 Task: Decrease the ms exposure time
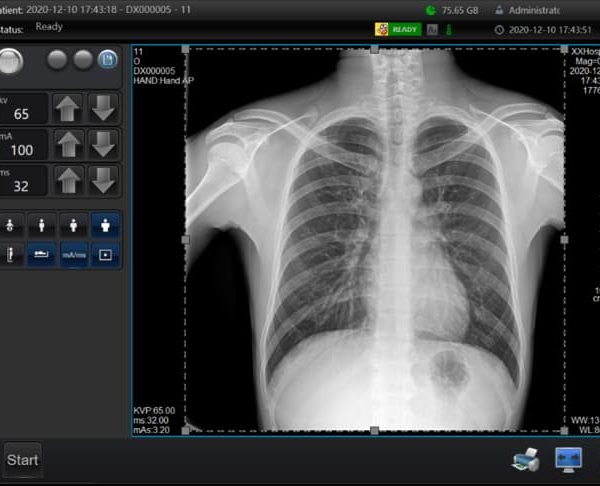104,180
